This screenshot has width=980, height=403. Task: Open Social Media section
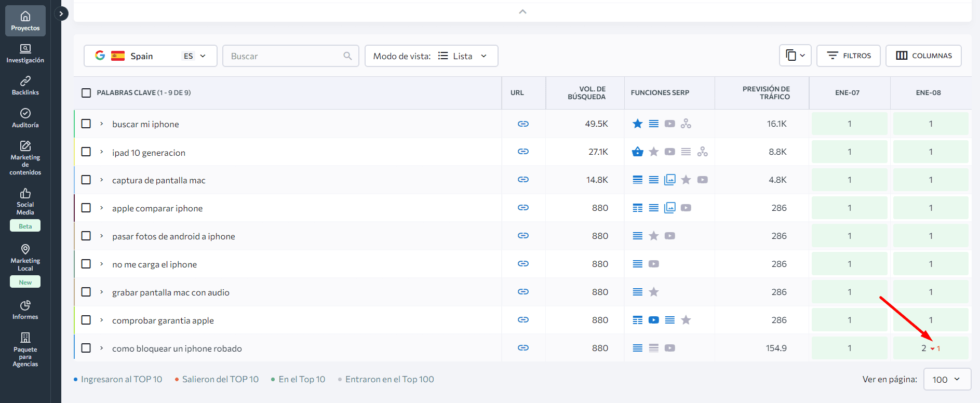(25, 202)
